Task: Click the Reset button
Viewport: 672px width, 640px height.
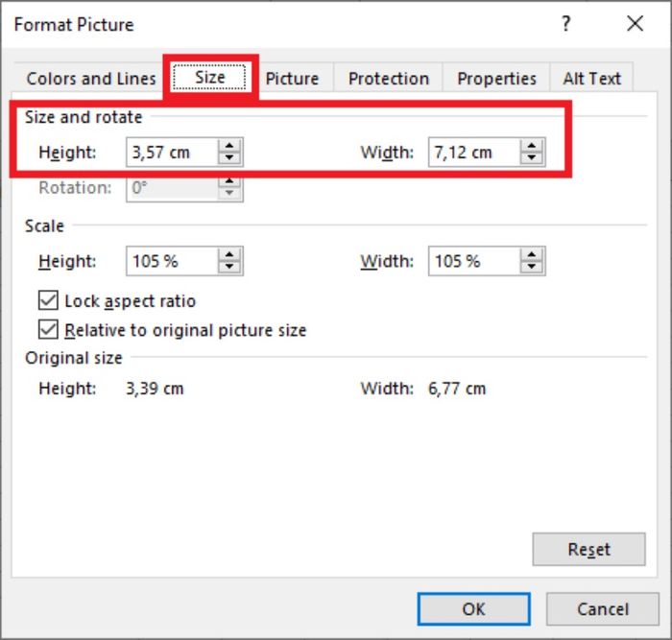Action: (x=588, y=549)
